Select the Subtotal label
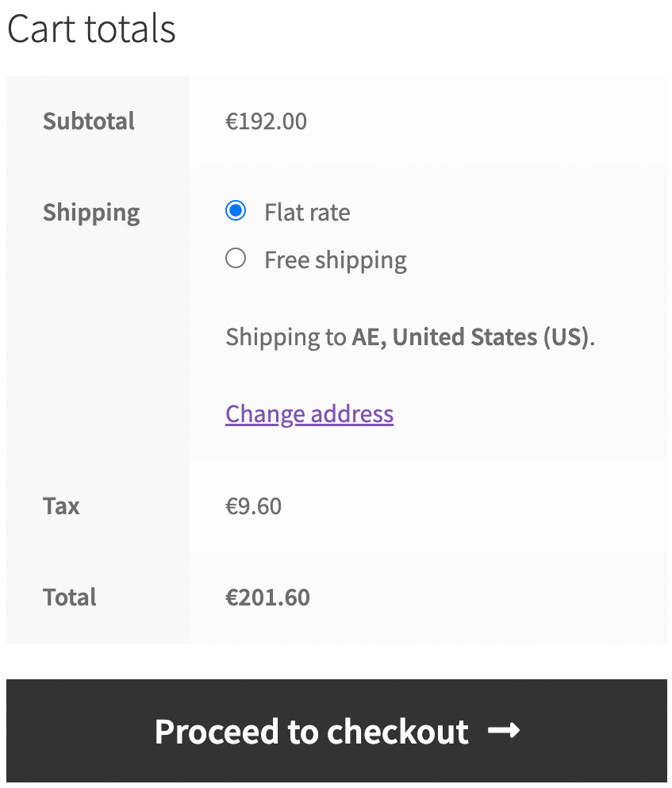The height and width of the screenshot is (788, 672). click(x=88, y=121)
